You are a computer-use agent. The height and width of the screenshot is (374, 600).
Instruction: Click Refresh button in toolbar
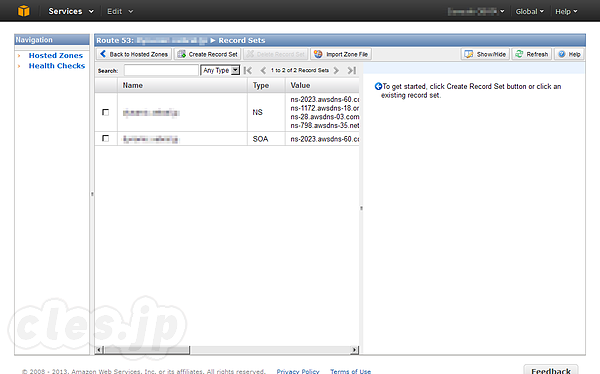tap(532, 54)
